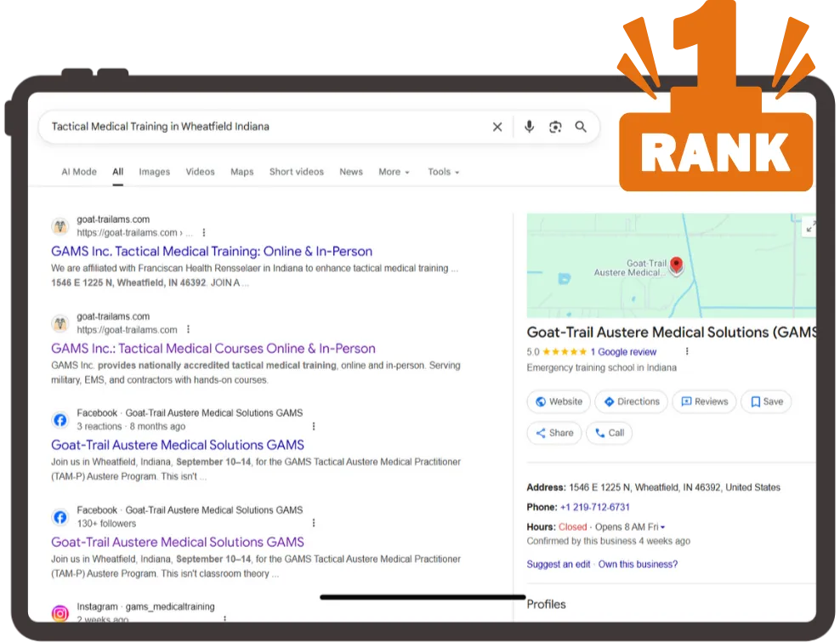Open Facebook result with 130+ followers
The image size is (840, 643).
coord(178,543)
